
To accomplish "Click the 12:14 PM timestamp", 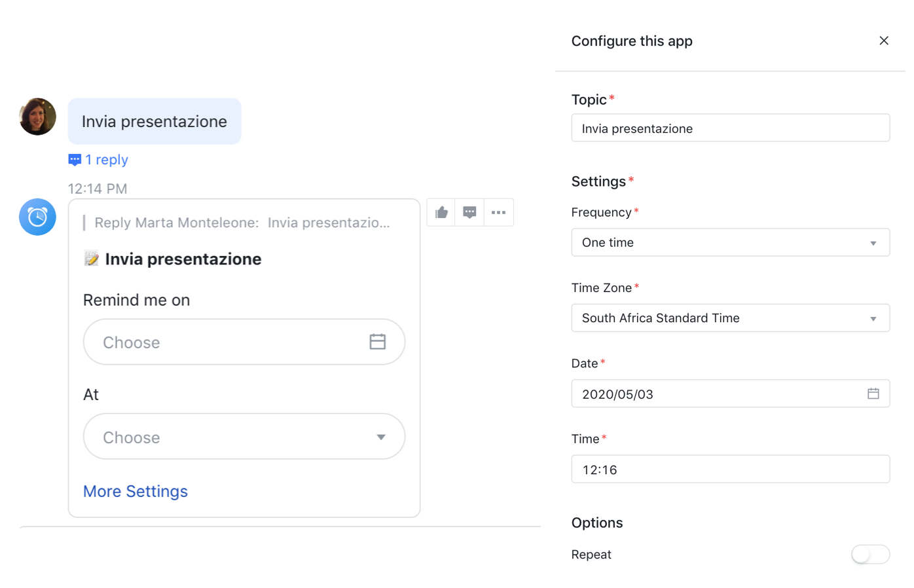I will pos(98,189).
